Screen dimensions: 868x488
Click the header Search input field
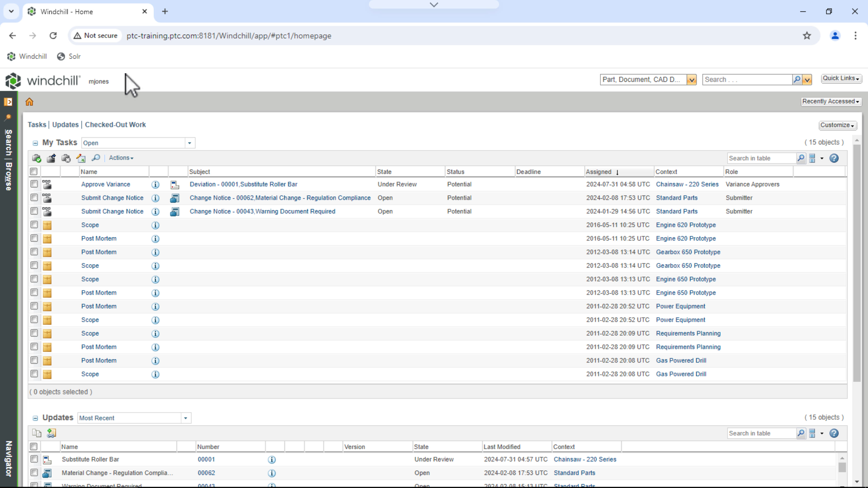[747, 80]
